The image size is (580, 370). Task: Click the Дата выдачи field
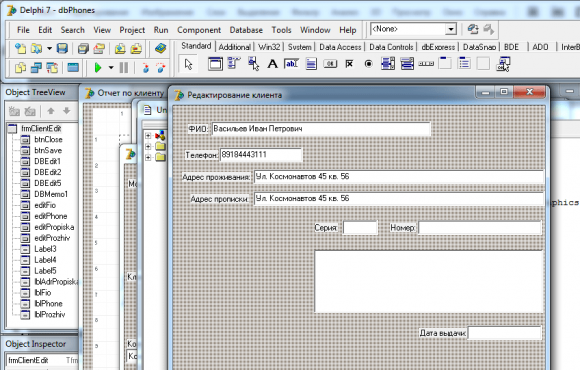(505, 333)
